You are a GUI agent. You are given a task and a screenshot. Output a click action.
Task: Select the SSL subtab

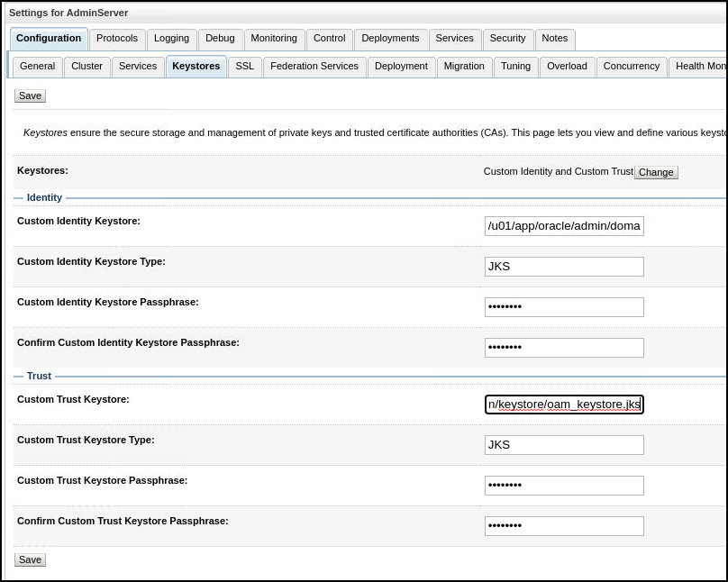pos(244,66)
